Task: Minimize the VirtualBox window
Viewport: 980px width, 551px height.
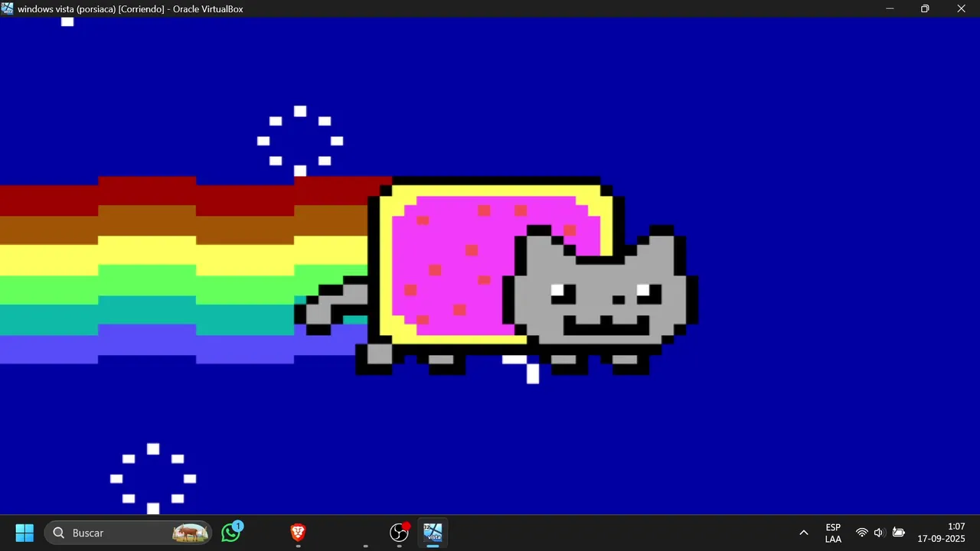Action: pyautogui.click(x=890, y=8)
